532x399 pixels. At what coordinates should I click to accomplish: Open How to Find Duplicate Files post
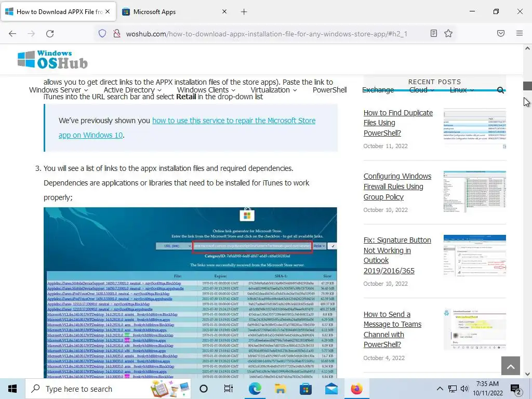point(398,123)
